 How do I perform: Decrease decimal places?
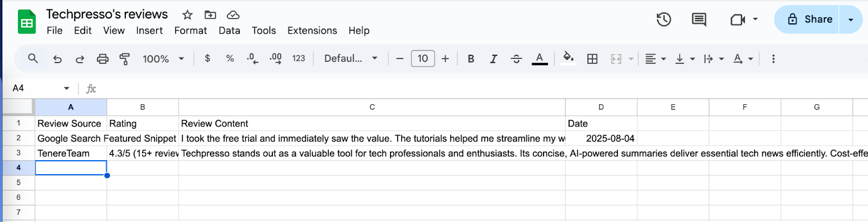(252, 58)
